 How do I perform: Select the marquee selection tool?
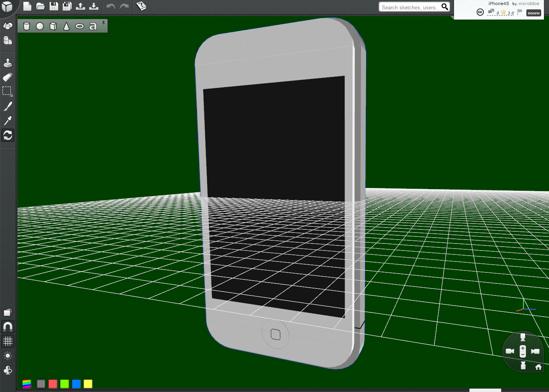7,91
